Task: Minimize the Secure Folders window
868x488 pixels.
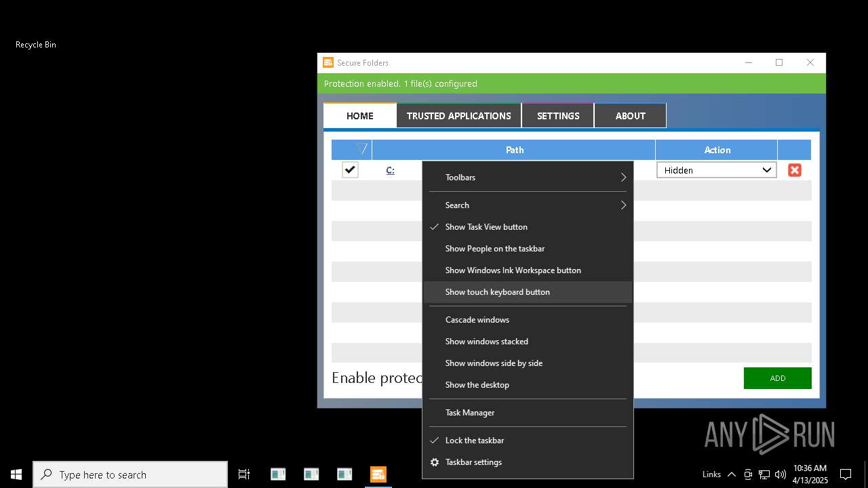Action: coord(749,62)
